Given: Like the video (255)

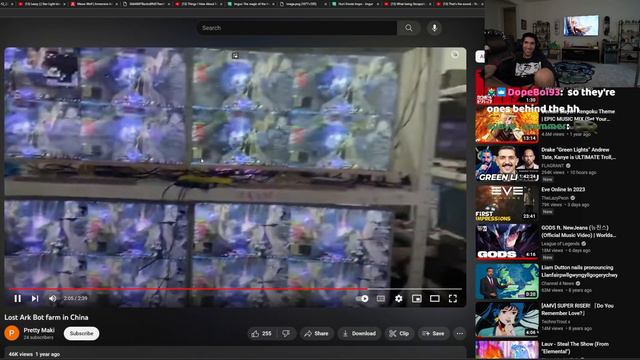Looking at the screenshot, I should 262,333.
